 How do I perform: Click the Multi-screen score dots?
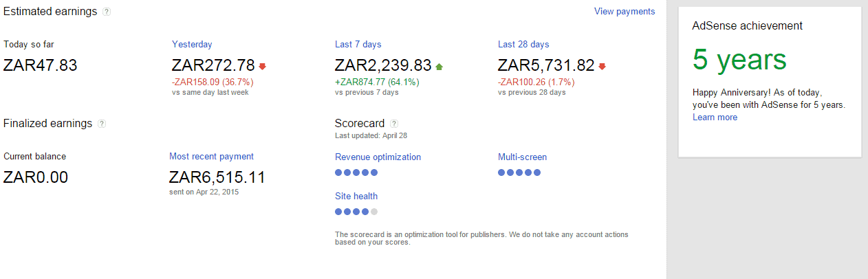click(519, 172)
